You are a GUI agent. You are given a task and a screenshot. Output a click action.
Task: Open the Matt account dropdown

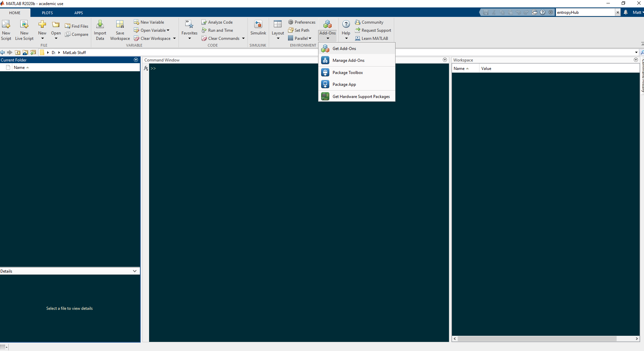(638, 12)
